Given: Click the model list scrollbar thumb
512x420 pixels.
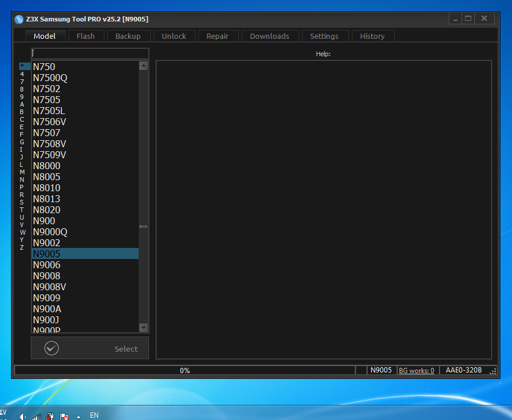Looking at the screenshot, I should 143,227.
